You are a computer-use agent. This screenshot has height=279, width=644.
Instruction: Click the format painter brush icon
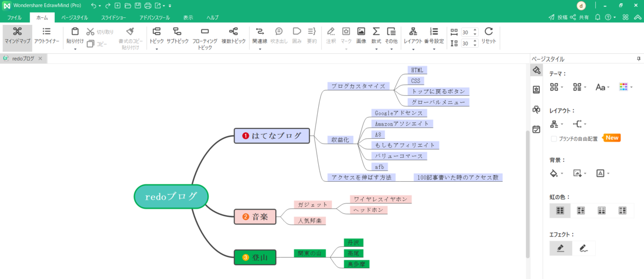(130, 32)
